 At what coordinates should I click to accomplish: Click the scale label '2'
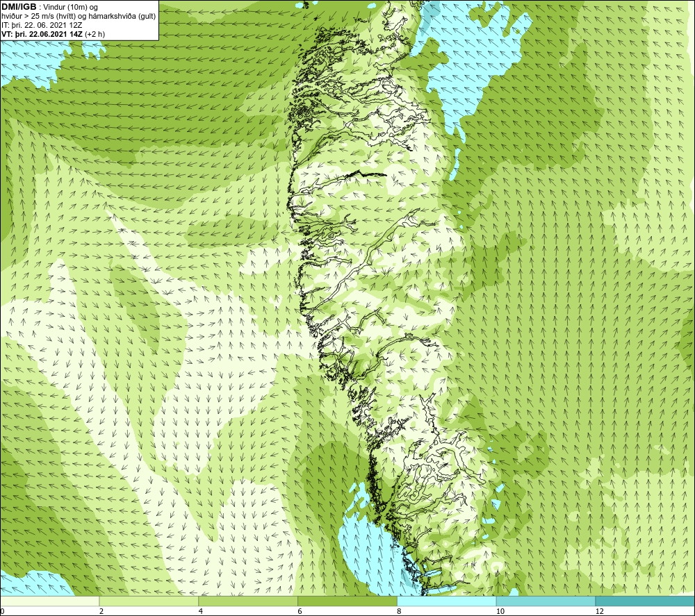coord(101,611)
